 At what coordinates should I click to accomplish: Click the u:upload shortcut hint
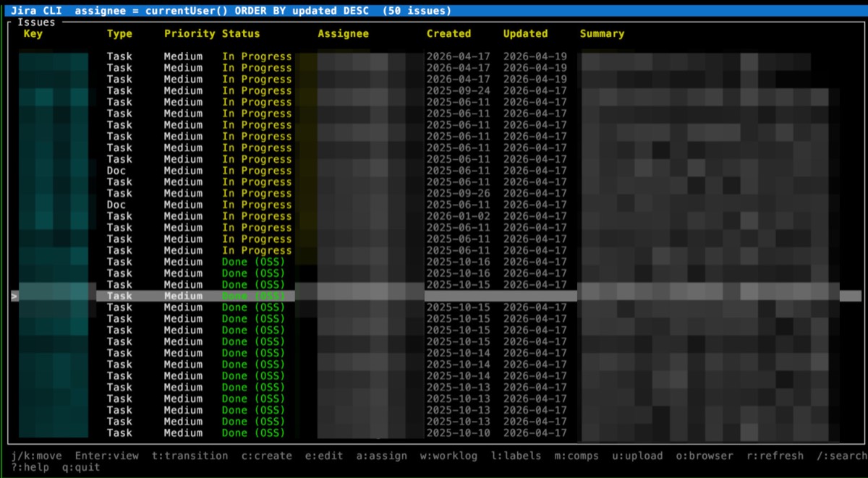click(x=637, y=456)
